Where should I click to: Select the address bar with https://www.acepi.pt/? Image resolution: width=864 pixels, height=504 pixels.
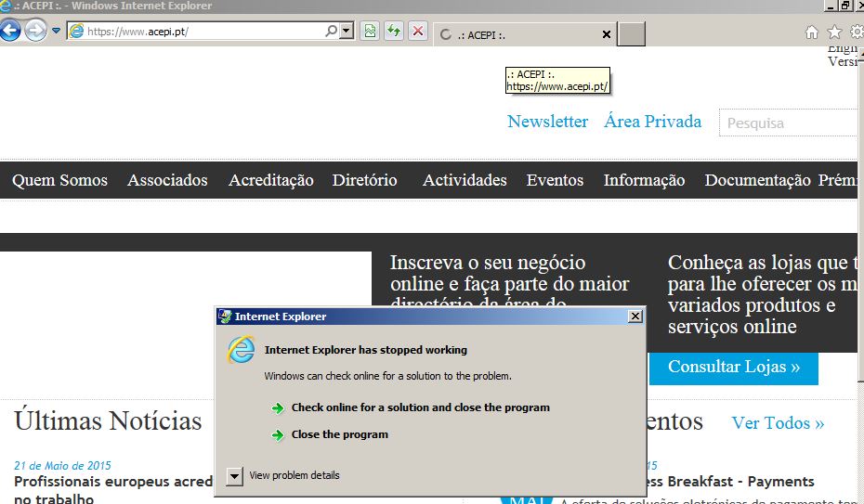coord(201,31)
